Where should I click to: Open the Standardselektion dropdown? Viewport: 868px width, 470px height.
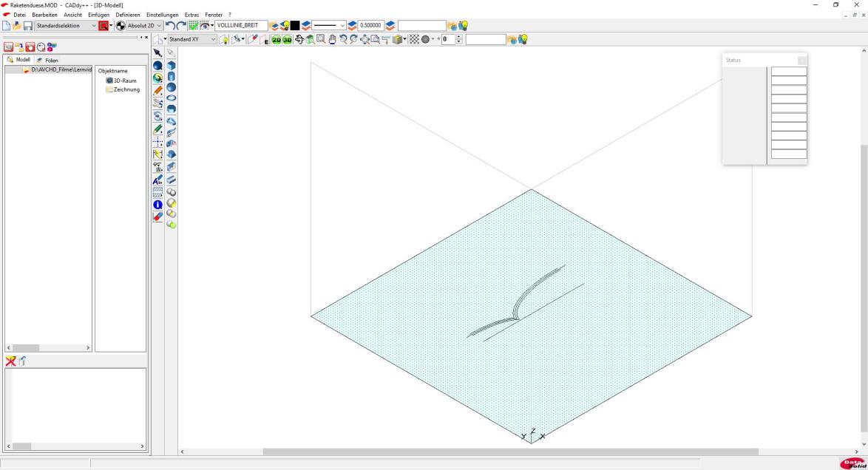point(93,26)
